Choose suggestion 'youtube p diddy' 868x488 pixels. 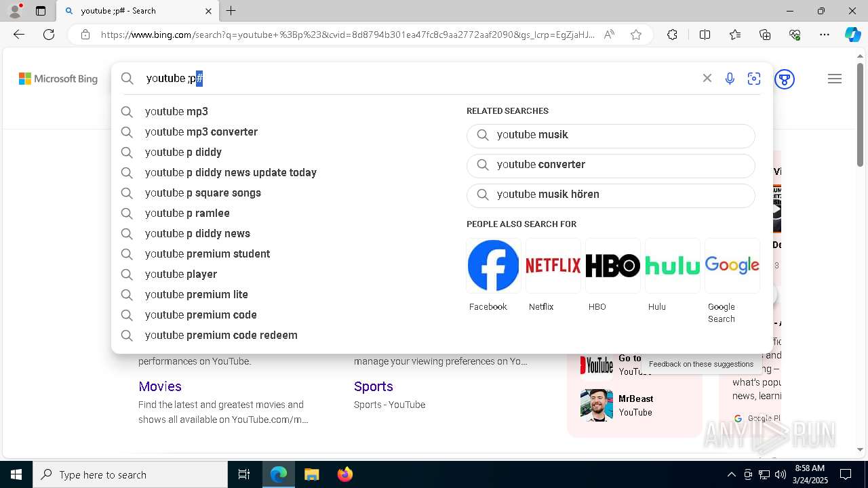[x=183, y=152]
